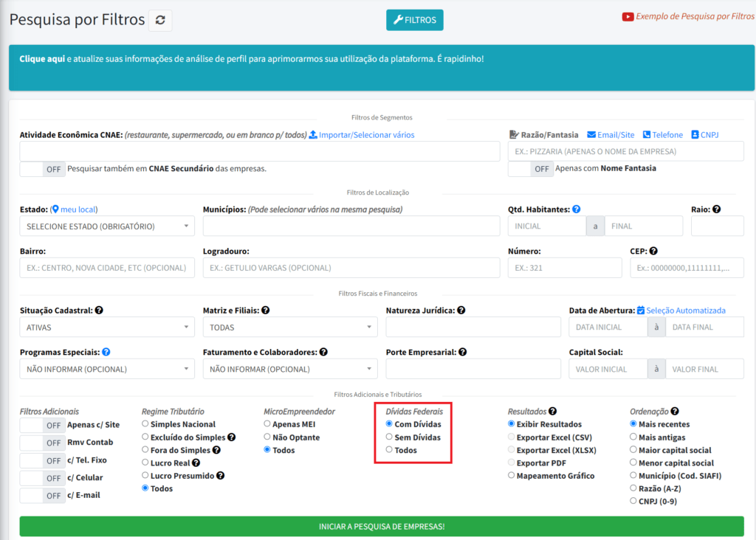Click help icon next to CEP
The image size is (756, 540).
point(653,252)
